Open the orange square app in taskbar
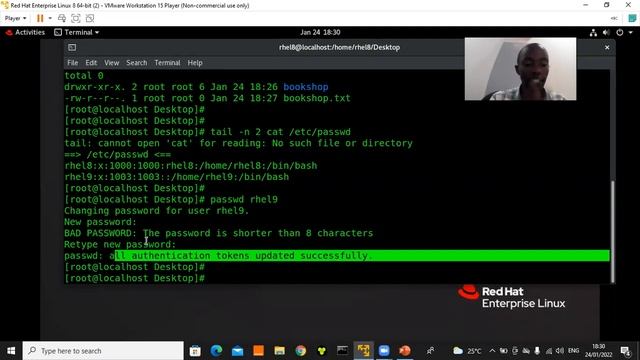The width and height of the screenshot is (640, 360). click(258, 351)
